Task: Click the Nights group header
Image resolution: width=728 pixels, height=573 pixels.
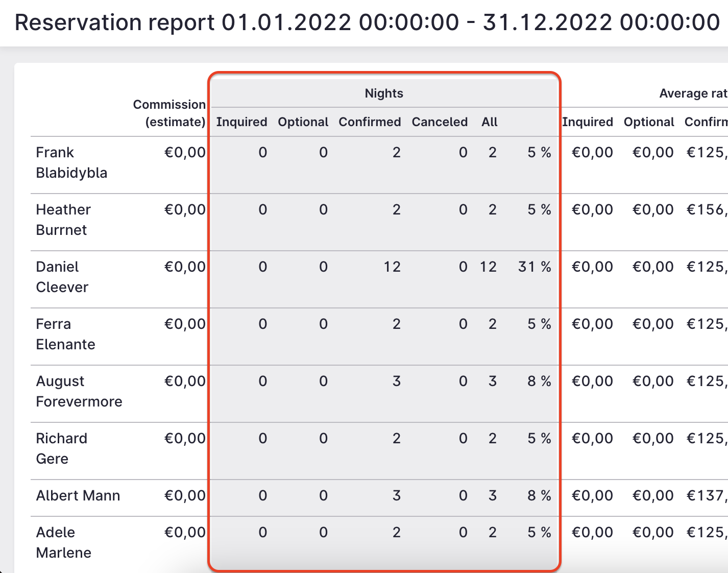Action: tap(384, 93)
